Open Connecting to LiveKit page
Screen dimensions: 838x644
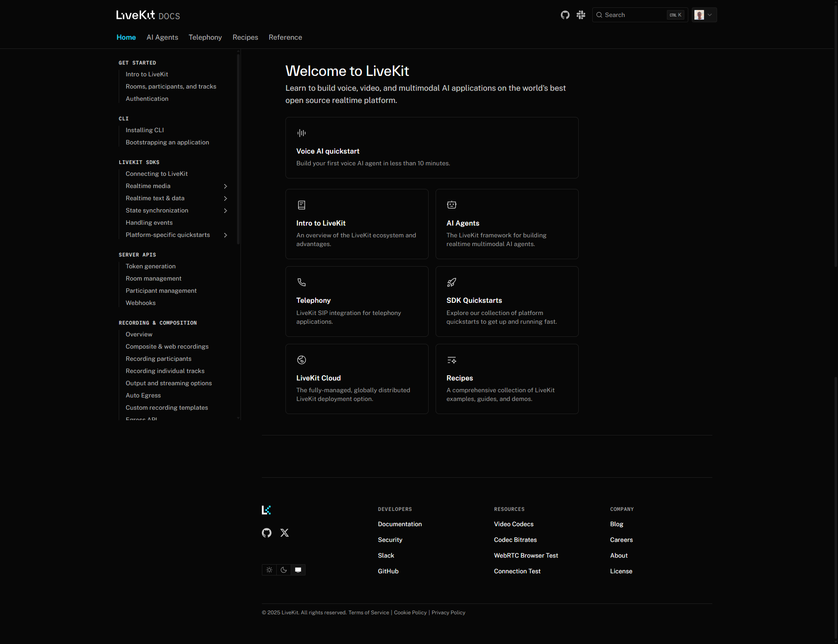click(x=157, y=174)
